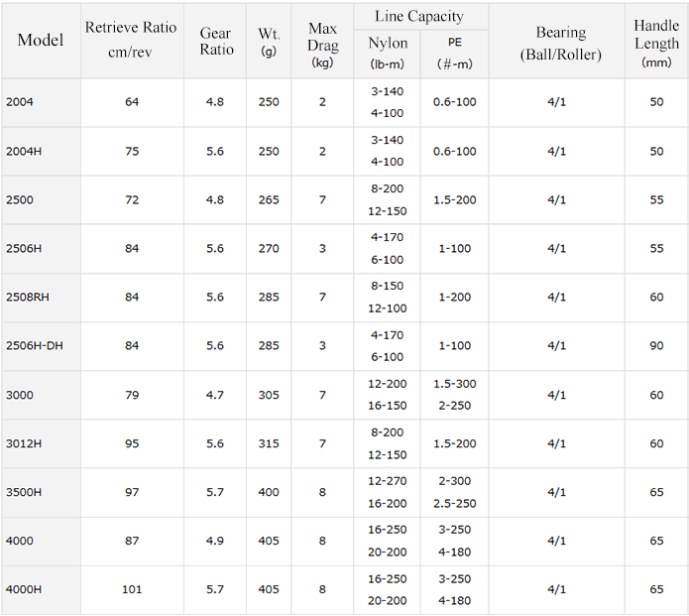Select the 2506H-DH model row label

[x=34, y=346]
